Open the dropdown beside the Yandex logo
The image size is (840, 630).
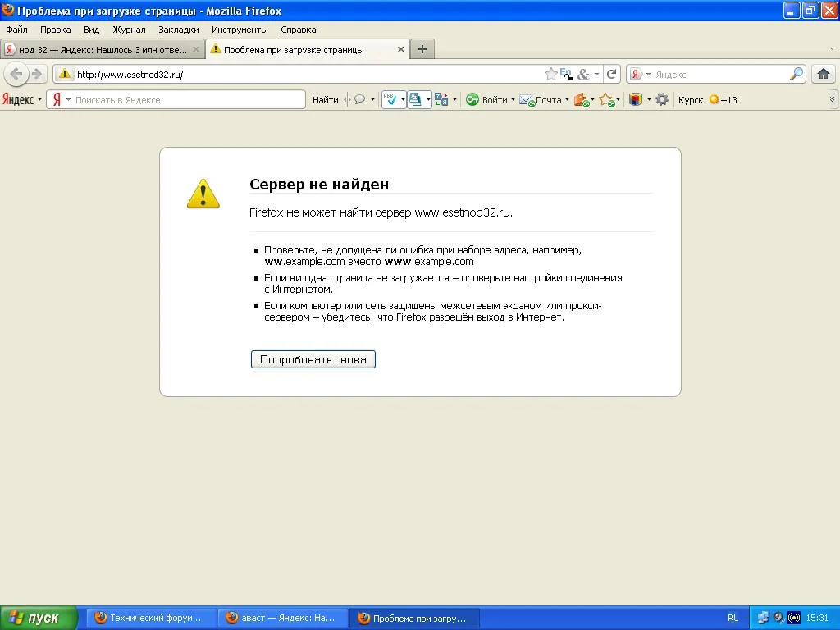tap(39, 100)
